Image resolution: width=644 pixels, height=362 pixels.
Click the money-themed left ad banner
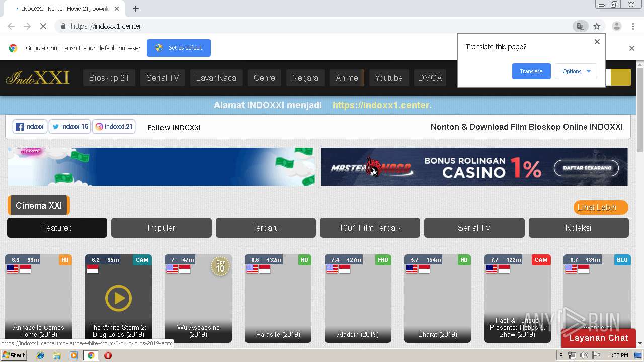click(x=161, y=167)
